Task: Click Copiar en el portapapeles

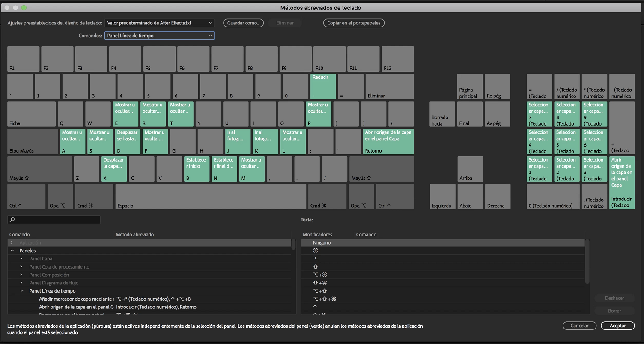Action: pos(354,23)
